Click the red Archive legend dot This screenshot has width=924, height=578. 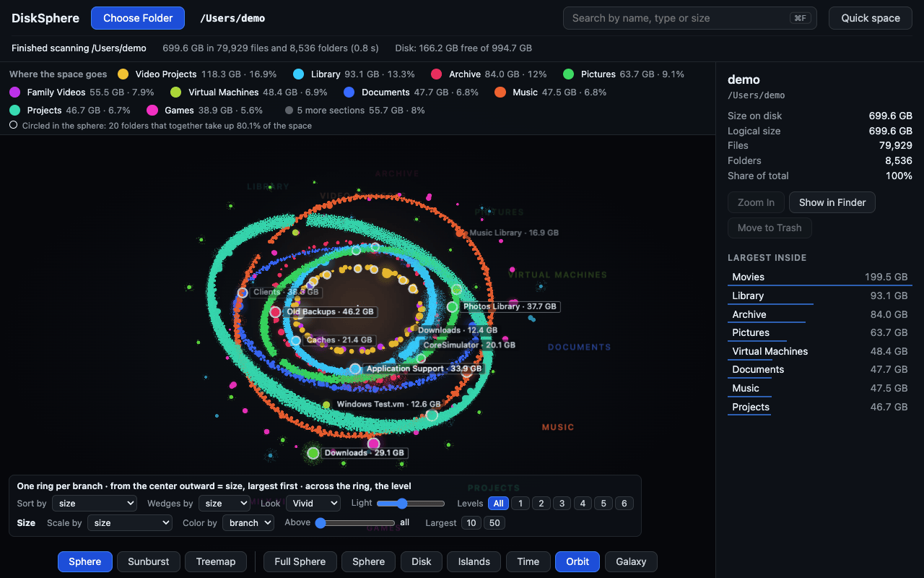pyautogui.click(x=437, y=74)
